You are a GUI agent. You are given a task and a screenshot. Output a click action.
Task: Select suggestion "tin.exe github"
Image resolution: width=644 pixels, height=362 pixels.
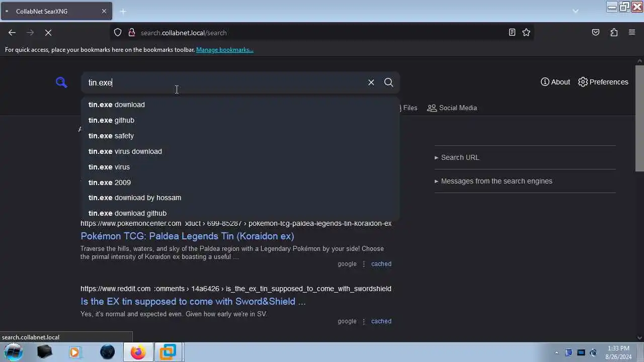coord(240,120)
